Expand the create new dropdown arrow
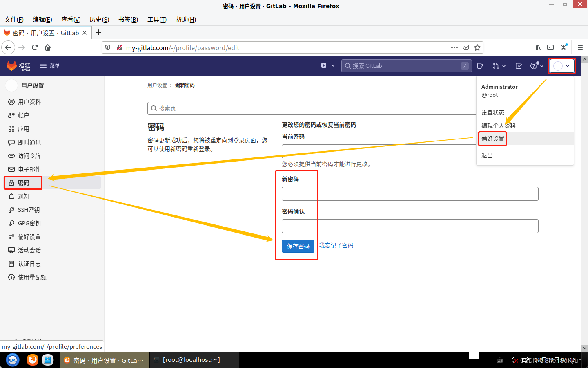This screenshot has width=588, height=368. pos(333,65)
